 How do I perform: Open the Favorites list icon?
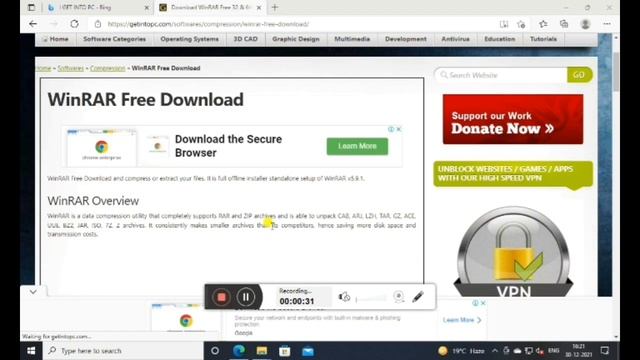coord(543,24)
